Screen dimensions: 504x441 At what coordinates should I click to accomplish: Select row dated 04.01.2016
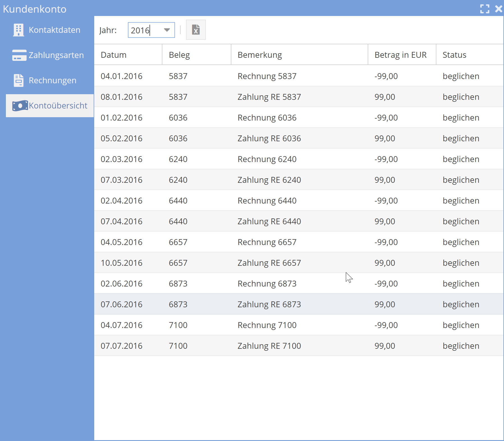(x=299, y=76)
